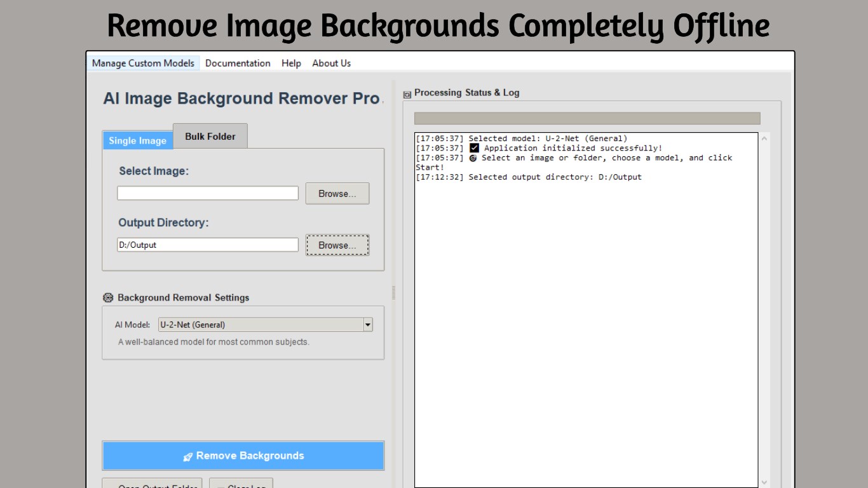Open the Documentation menu
The image size is (868, 488).
pos(238,63)
